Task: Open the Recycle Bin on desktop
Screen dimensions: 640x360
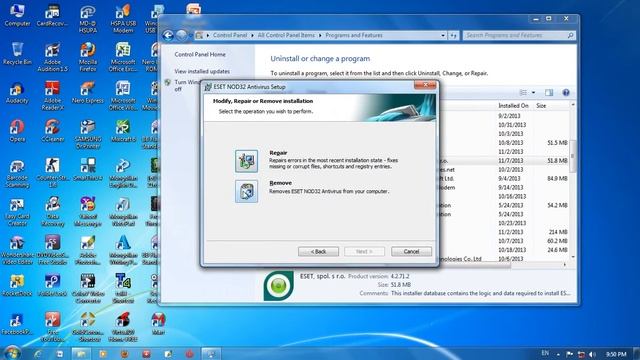Action: click(x=17, y=53)
